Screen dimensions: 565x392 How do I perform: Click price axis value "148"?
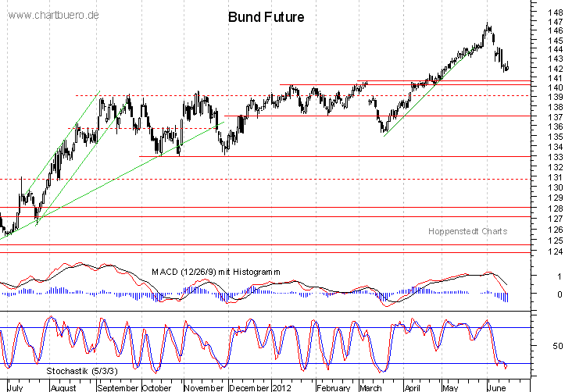click(555, 12)
